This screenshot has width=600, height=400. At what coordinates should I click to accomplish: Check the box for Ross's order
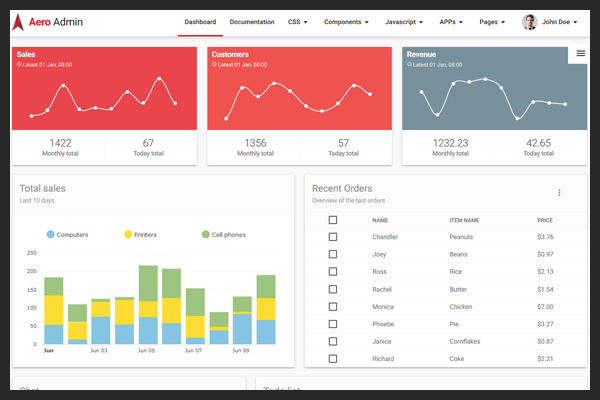click(x=333, y=271)
